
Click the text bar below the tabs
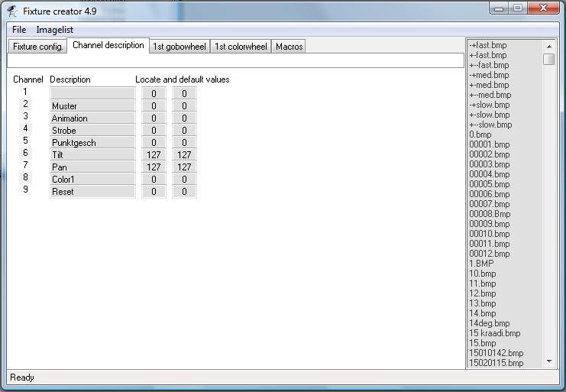point(235,60)
